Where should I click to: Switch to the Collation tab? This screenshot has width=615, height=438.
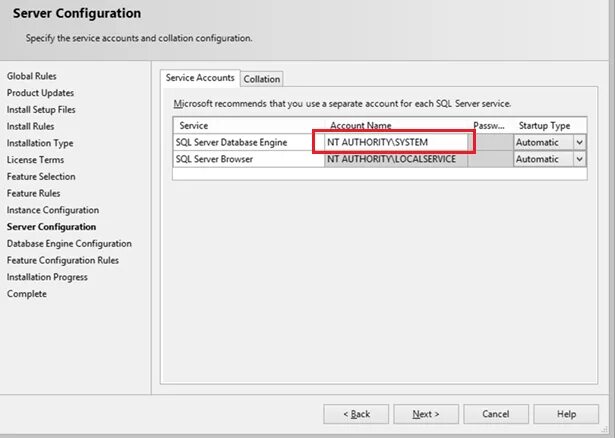tap(262, 79)
